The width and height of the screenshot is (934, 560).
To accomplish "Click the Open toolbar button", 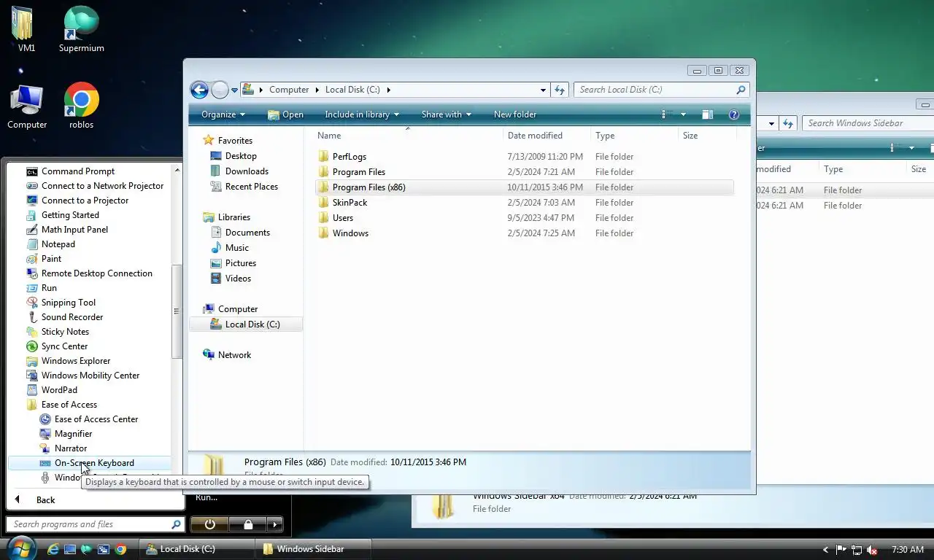I will click(x=285, y=114).
